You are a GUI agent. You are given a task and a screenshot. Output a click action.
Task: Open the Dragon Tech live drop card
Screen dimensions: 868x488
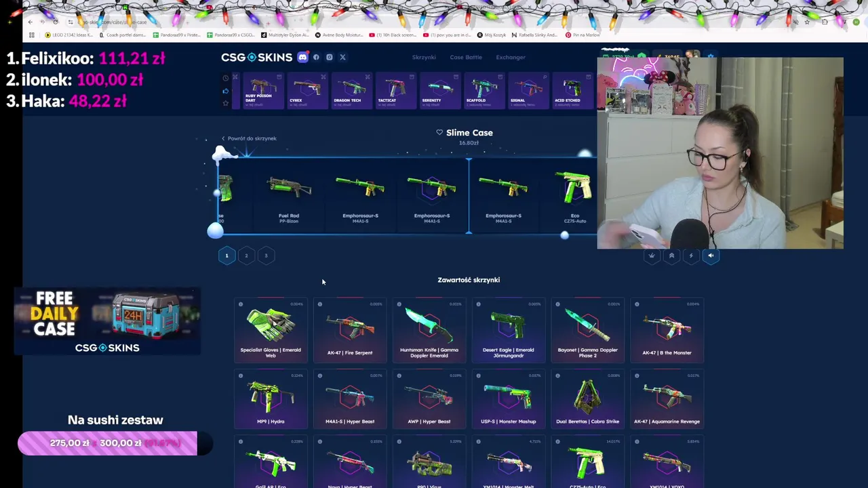[351, 91]
